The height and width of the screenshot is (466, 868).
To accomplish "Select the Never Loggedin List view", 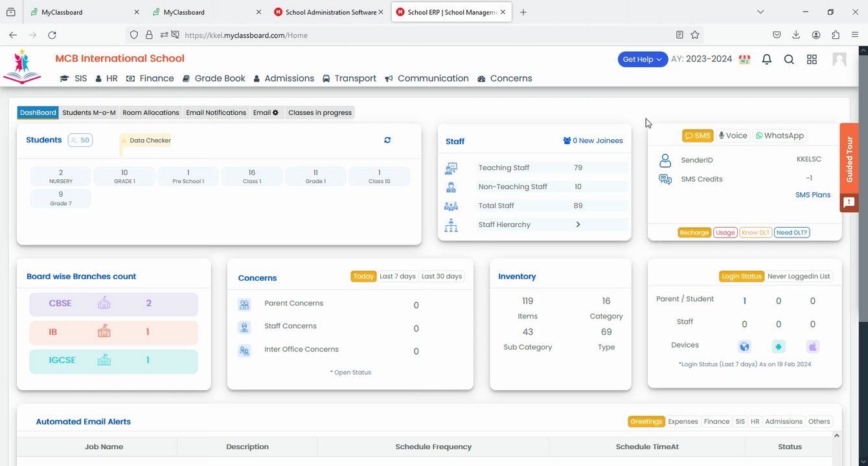I will [x=799, y=276].
